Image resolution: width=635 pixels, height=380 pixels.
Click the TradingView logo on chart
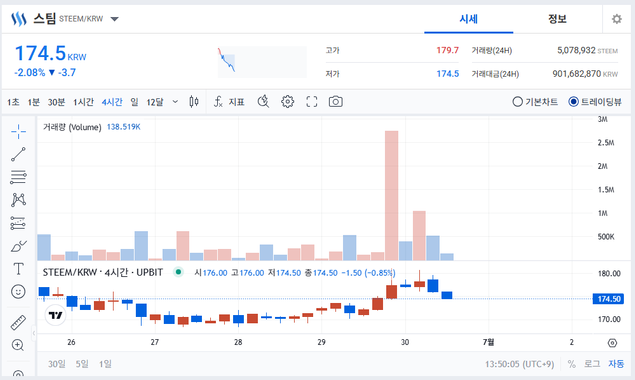[55, 315]
